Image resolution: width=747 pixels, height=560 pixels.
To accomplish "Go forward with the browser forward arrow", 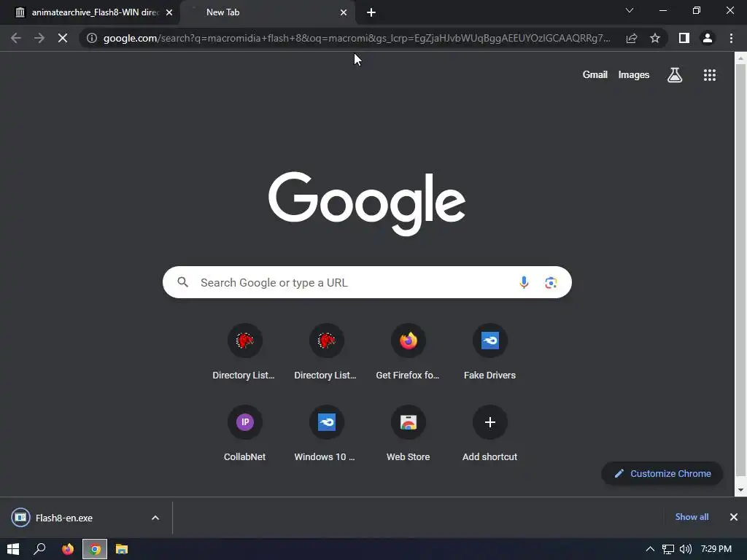I will [x=39, y=38].
